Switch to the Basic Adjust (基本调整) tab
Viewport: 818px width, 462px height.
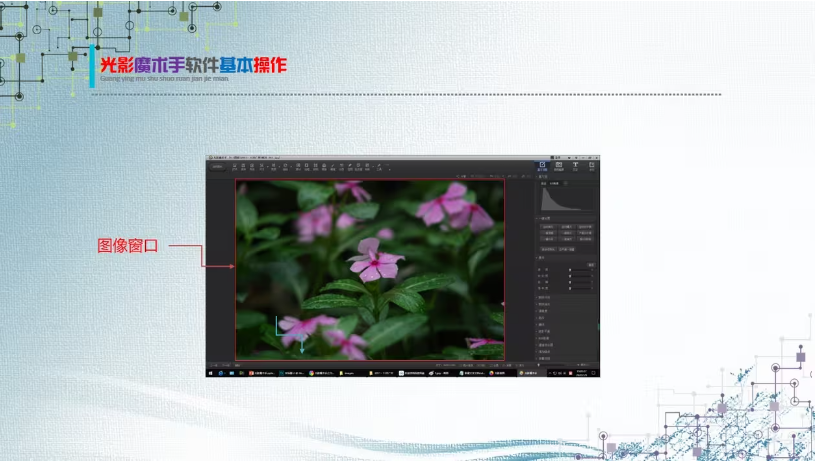542,166
